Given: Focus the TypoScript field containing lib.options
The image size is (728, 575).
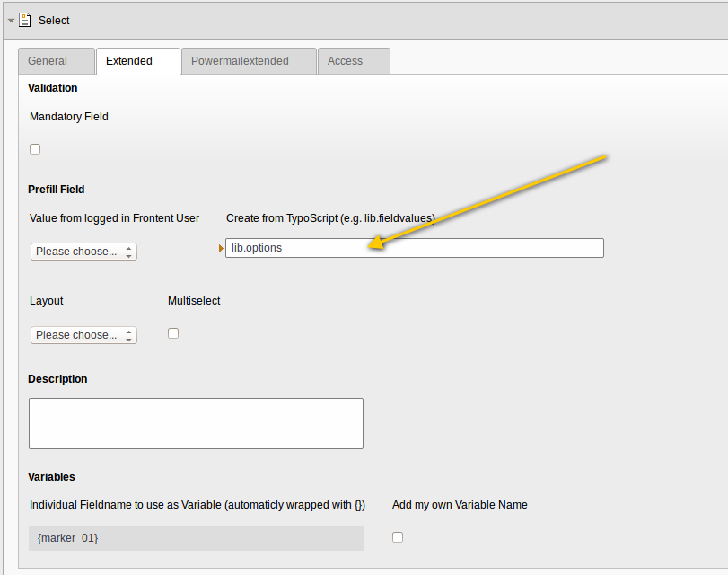Looking at the screenshot, I should coord(413,248).
